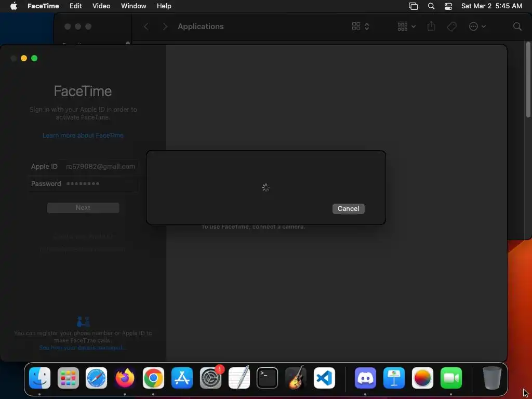Open Launchpad from the Dock
532x399 pixels.
(x=68, y=378)
